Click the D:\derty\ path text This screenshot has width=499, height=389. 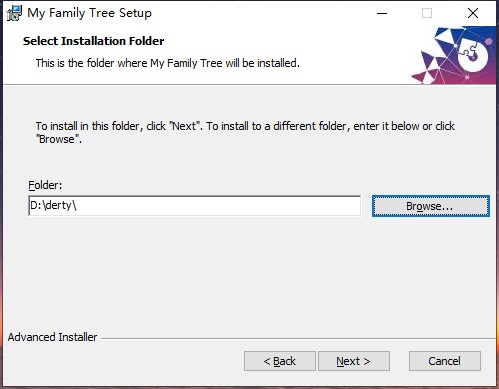point(53,205)
